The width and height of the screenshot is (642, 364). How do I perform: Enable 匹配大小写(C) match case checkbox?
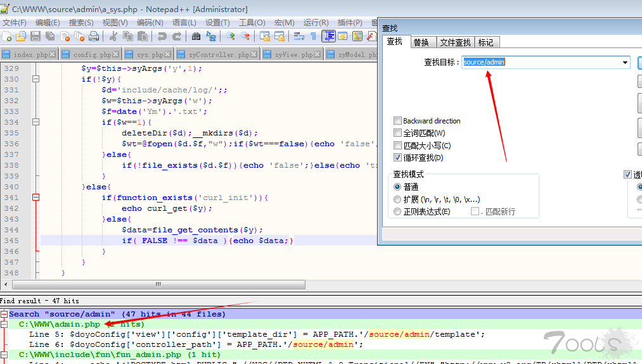[397, 145]
